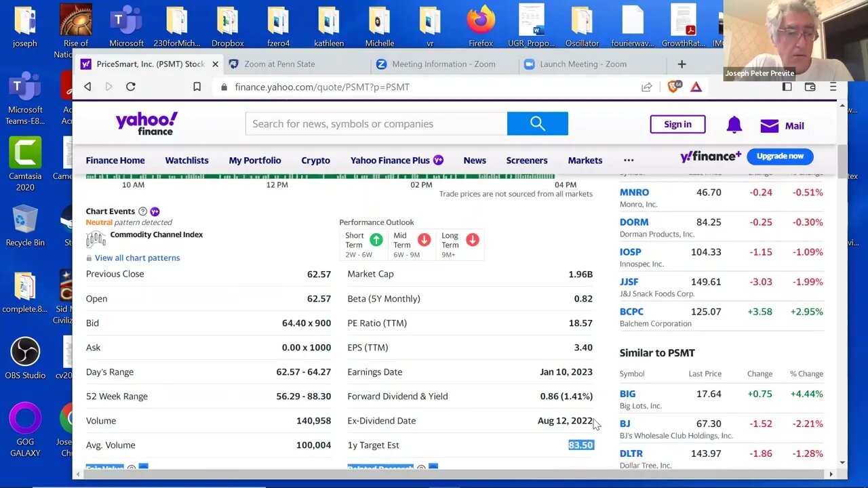The height and width of the screenshot is (488, 868).
Task: Click the Short Term outlook up arrow
Action: (376, 240)
